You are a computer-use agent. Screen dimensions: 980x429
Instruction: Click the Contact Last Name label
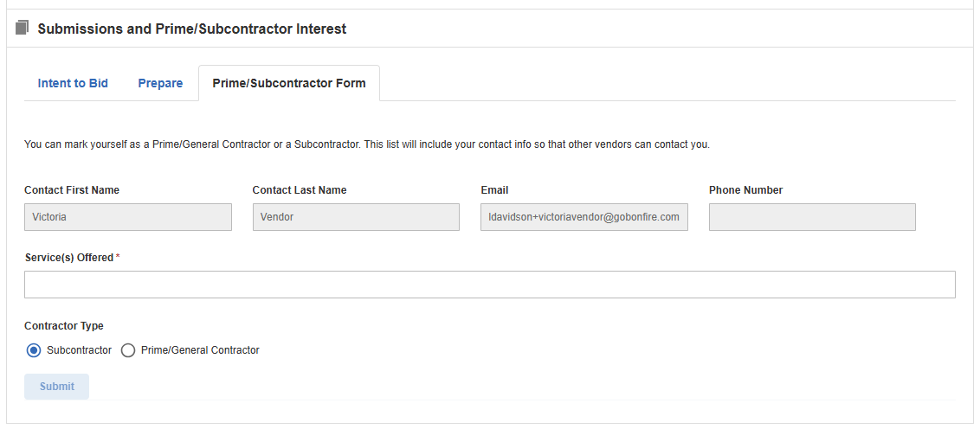[300, 189]
